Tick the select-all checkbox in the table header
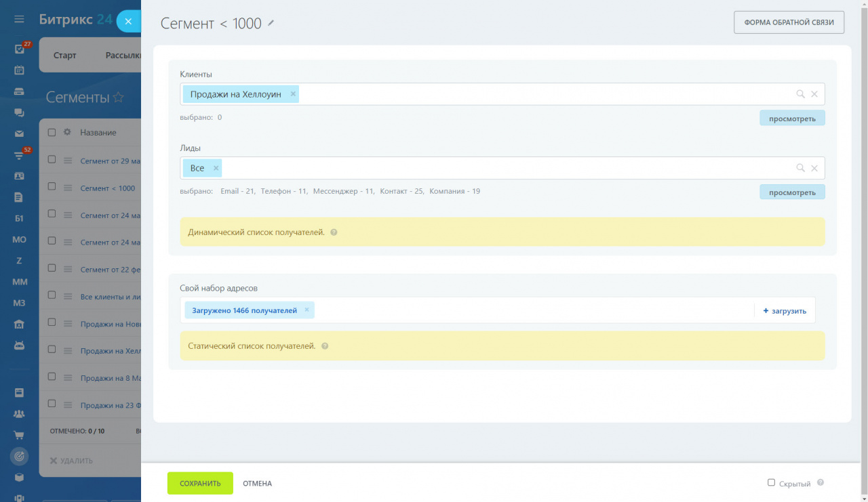 pyautogui.click(x=52, y=132)
